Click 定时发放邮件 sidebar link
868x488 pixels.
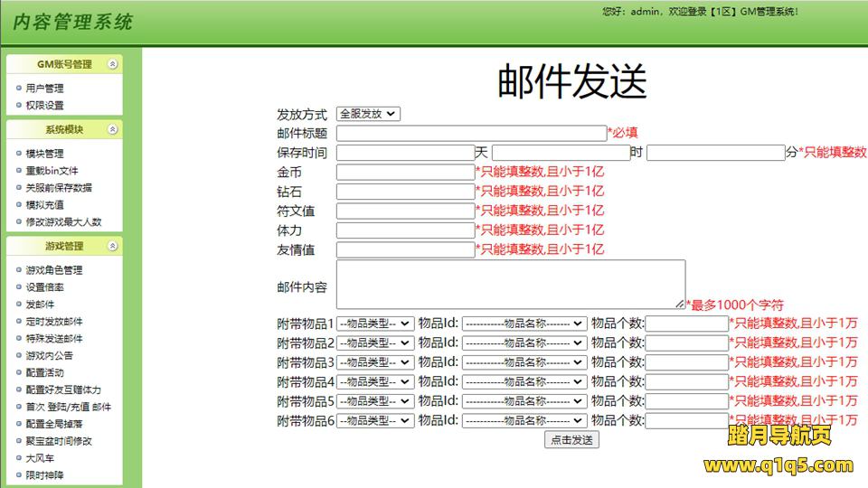[54, 322]
